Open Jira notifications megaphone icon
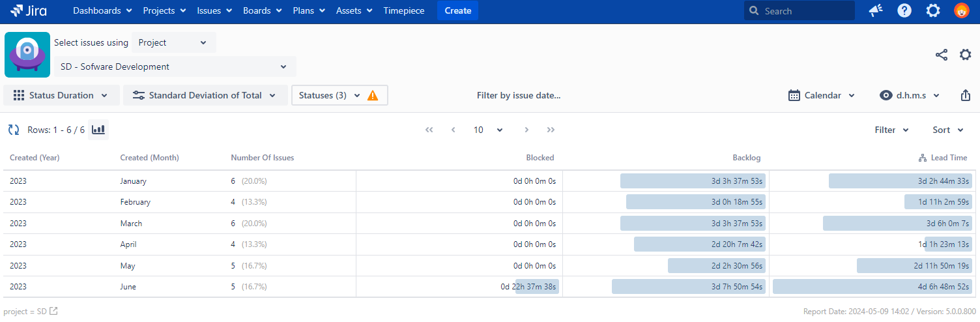The height and width of the screenshot is (322, 980). pyautogui.click(x=876, y=10)
